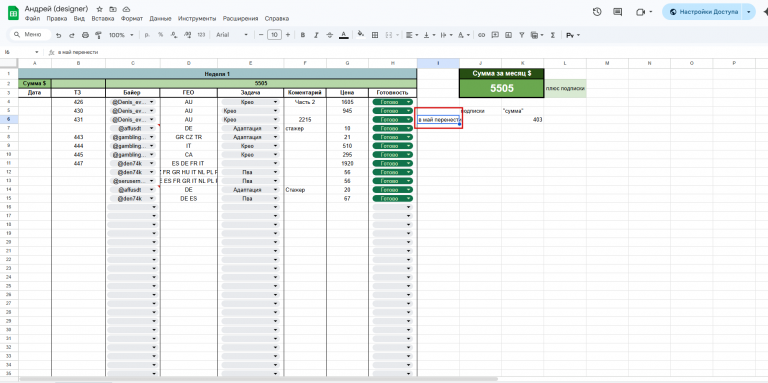Open version history clock icon
Image resolution: width=768 pixels, height=383 pixels.
(x=597, y=12)
